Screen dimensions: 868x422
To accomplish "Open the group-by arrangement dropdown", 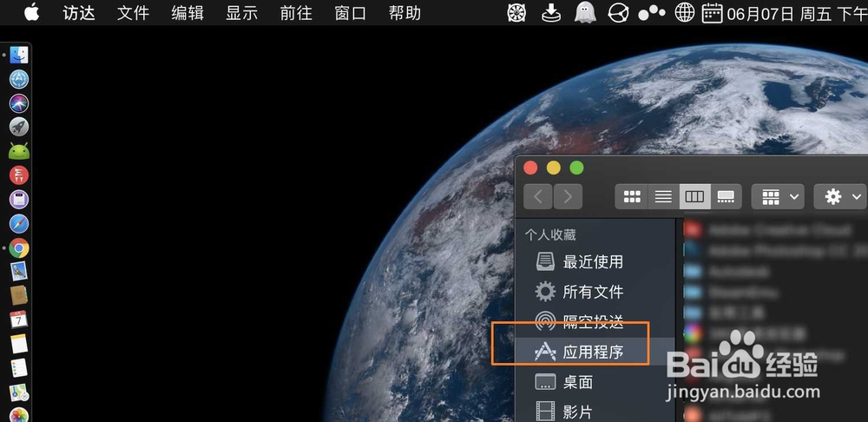I will (778, 196).
